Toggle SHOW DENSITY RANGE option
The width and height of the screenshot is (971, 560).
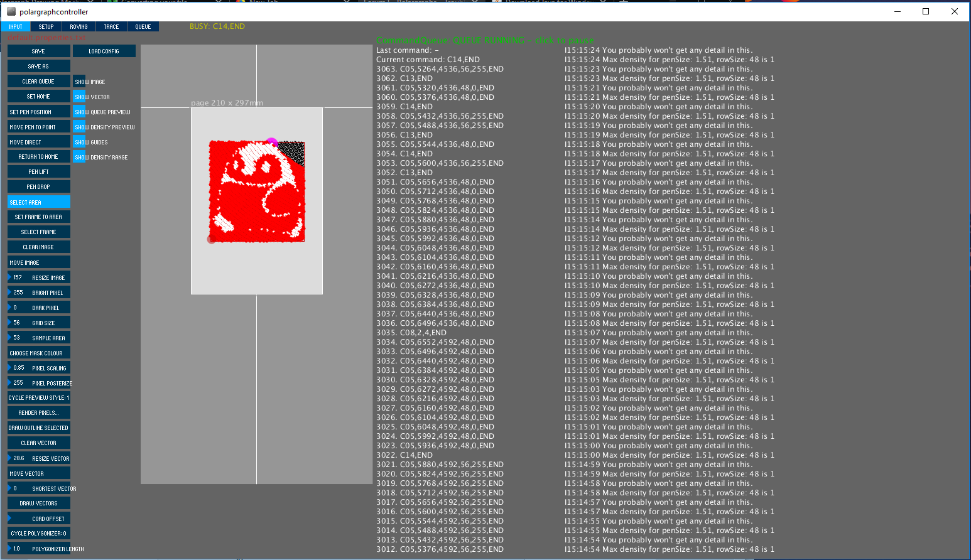[79, 157]
